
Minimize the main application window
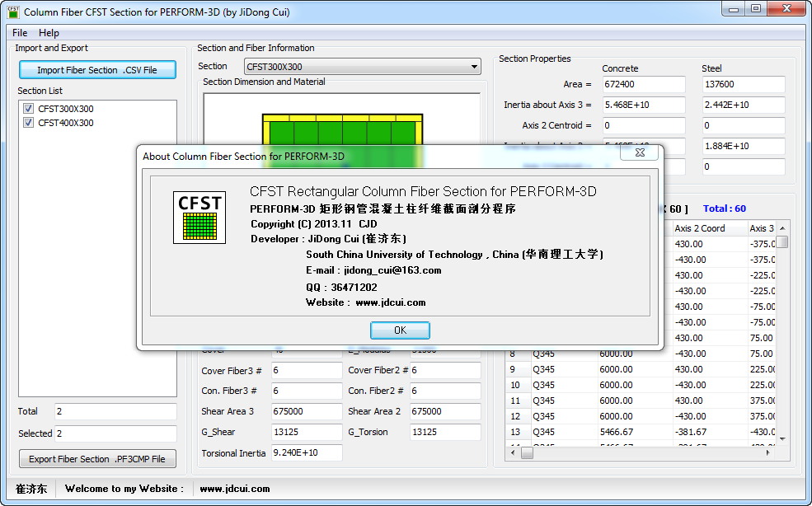pos(734,9)
